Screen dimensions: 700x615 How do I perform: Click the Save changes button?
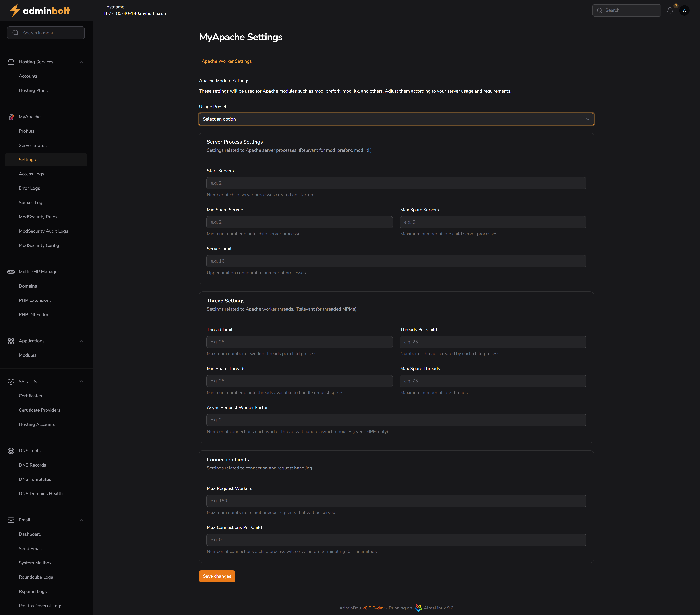[x=217, y=576]
